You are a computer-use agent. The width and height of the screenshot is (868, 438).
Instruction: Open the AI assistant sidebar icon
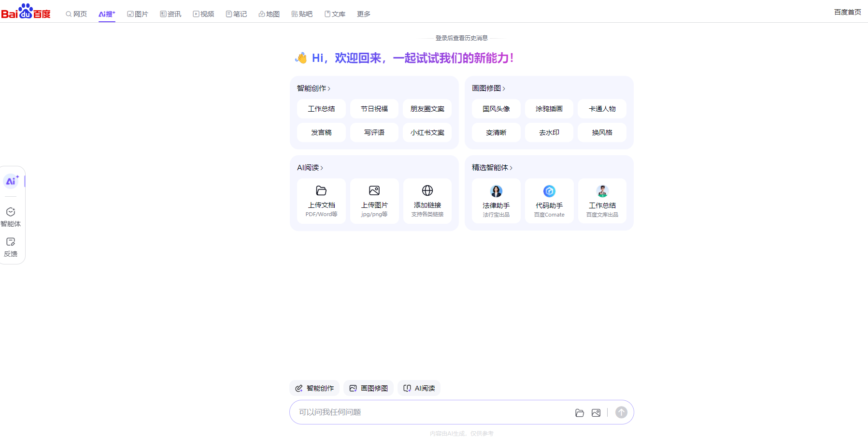point(11,181)
